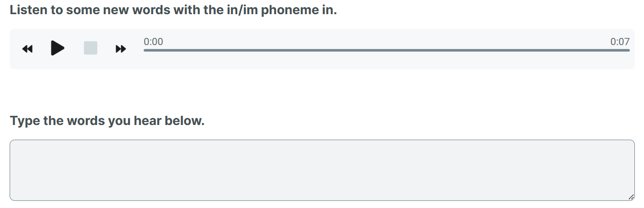Jump to the start of the audio progress bar
This screenshot has width=644, height=208.
pos(145,50)
